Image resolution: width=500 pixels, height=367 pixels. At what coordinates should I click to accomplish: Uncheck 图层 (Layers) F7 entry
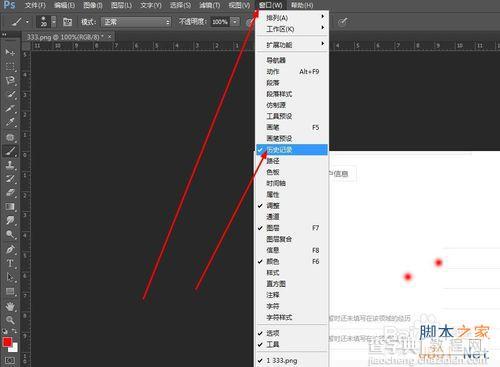coord(292,228)
